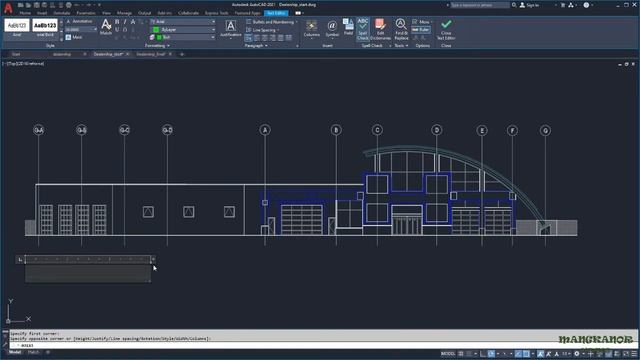640x360 pixels.
Task: Open the Collaborate ribbon tab
Action: click(188, 13)
